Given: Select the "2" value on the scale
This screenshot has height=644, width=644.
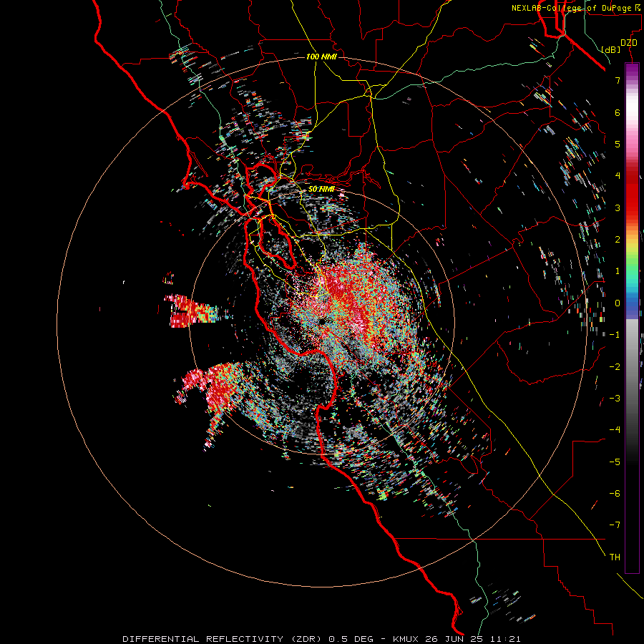Looking at the screenshot, I should 618,240.
